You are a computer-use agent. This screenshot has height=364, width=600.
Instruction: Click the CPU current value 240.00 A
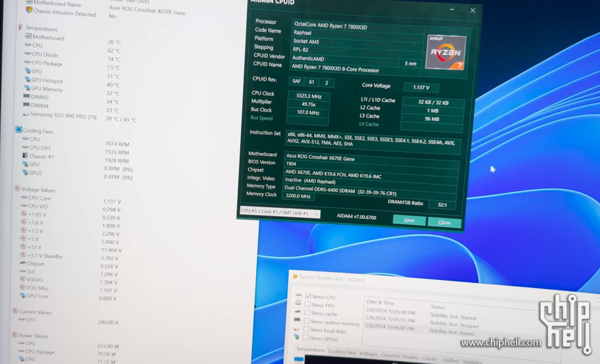pos(108,322)
